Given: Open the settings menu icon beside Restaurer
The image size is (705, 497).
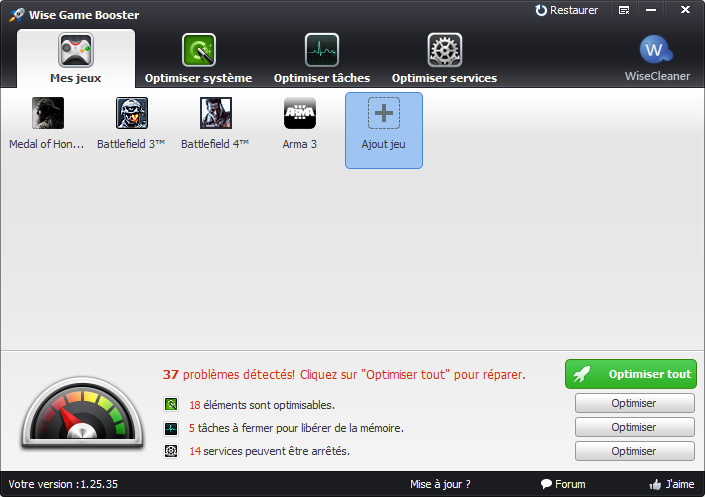Looking at the screenshot, I should click(x=624, y=10).
